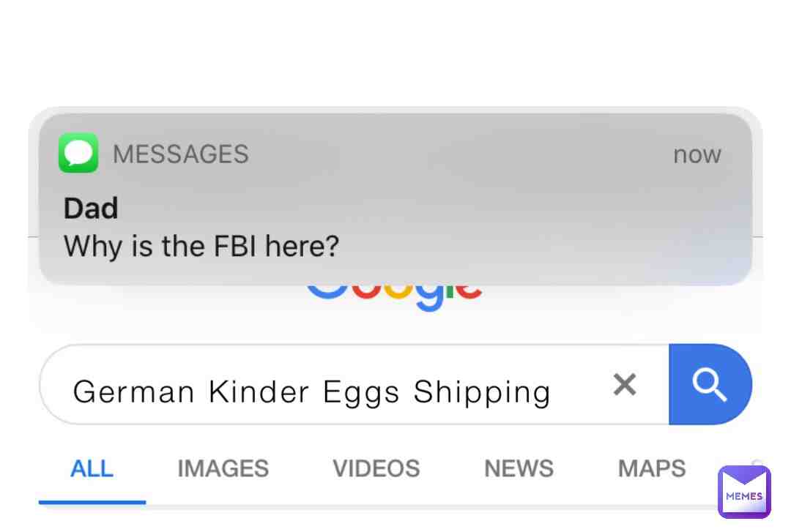This screenshot has width=791, height=532.
Task: Switch to the NEWS tab
Action: [x=519, y=469]
